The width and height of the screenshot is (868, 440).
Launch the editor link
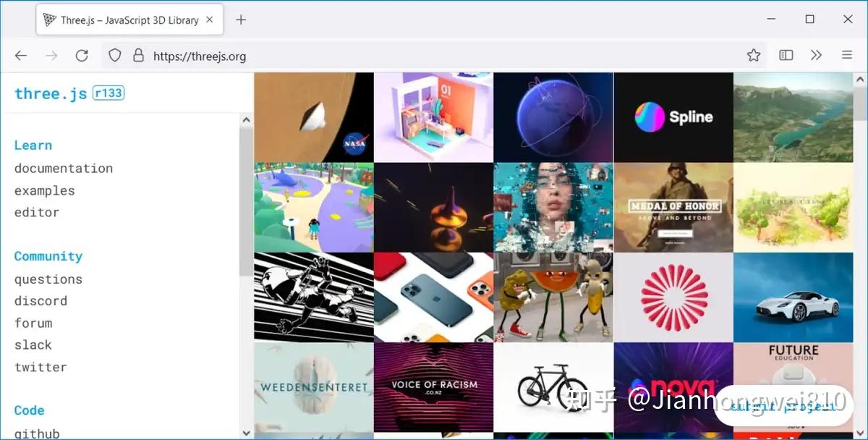(37, 213)
